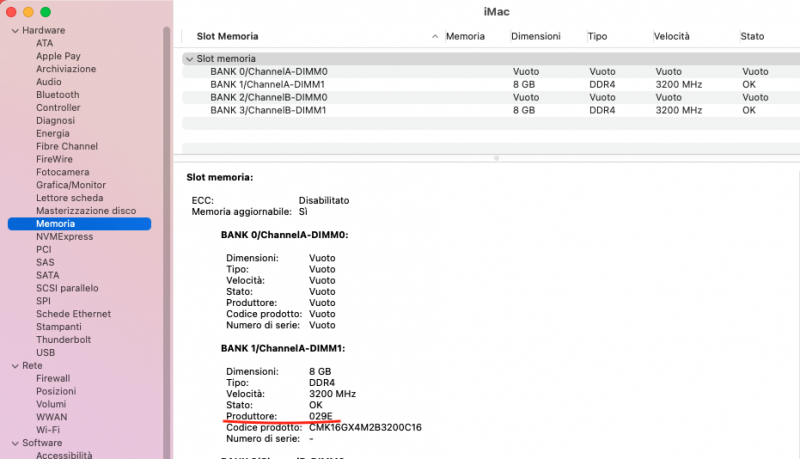Open Wi-Fi network info
Viewport: 800px width, 459px height.
point(47,430)
